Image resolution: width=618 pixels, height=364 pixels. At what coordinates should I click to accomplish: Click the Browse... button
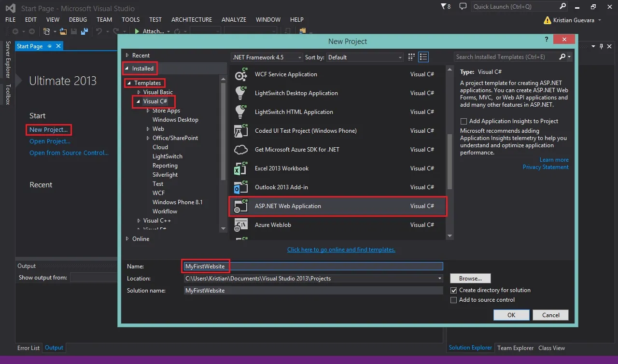coord(470,279)
